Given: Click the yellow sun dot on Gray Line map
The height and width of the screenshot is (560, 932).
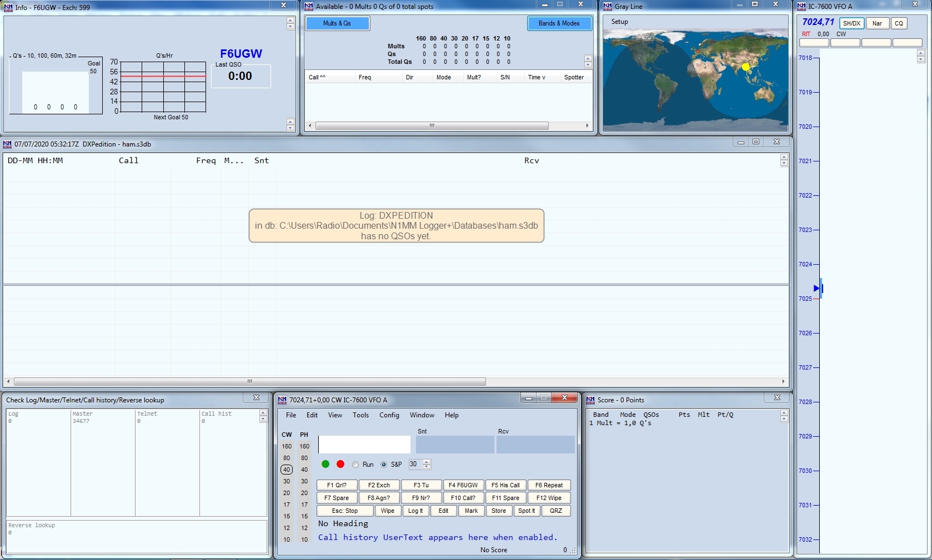Looking at the screenshot, I should tap(745, 67).
